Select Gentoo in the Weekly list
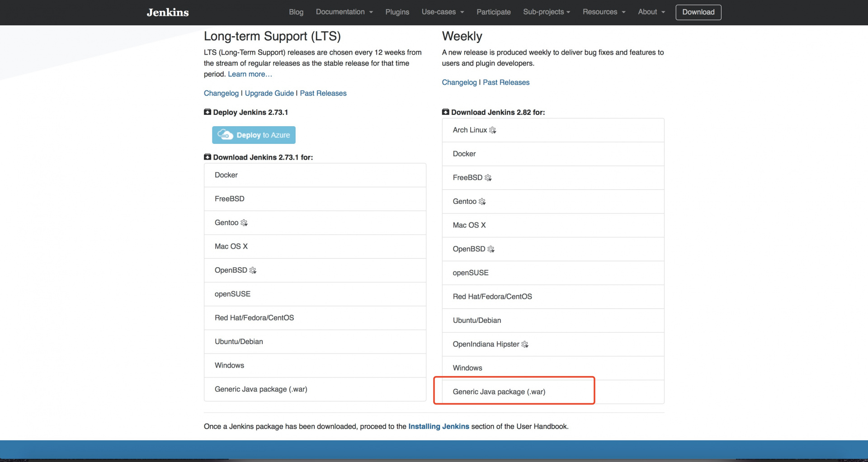This screenshot has height=462, width=868. pos(553,202)
